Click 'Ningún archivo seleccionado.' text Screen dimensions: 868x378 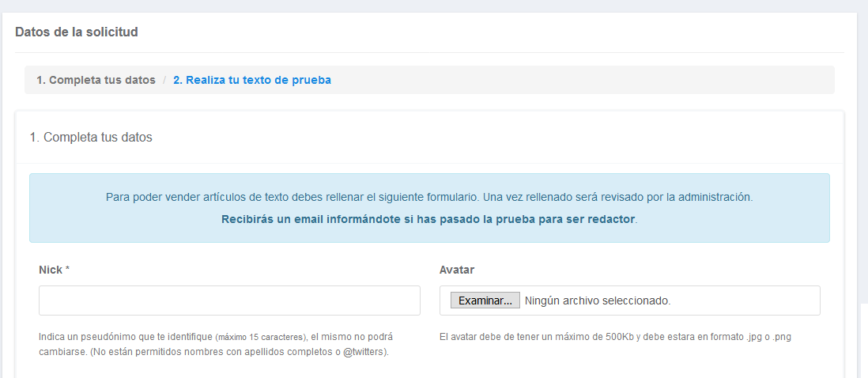(x=598, y=301)
